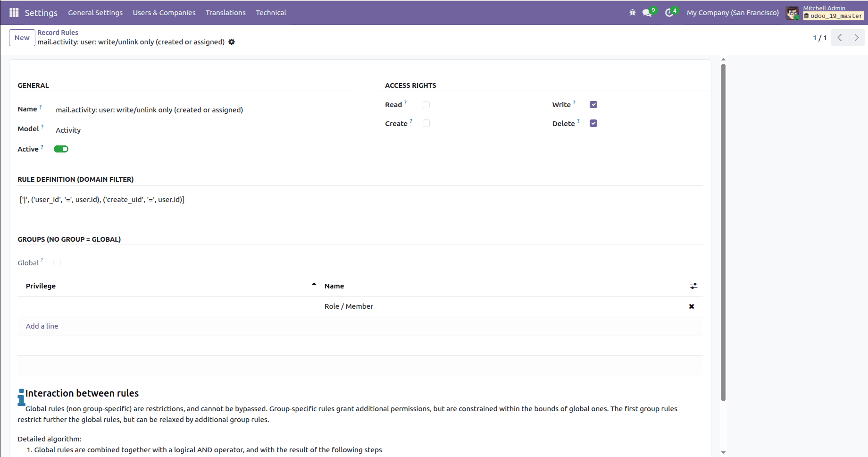
Task: Click the debug bug icon in the navbar
Action: [632, 13]
